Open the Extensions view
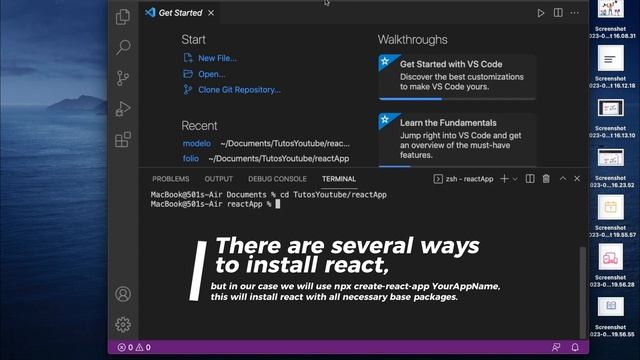640x360 pixels. coord(123,140)
